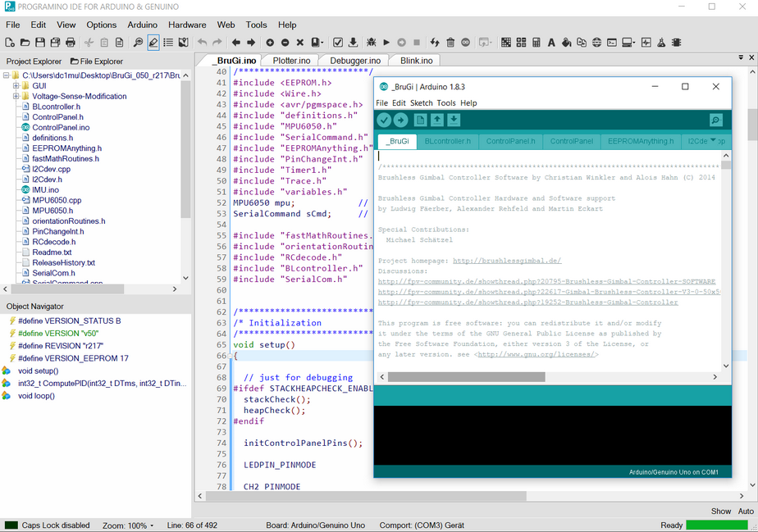Open the Hardware menu
This screenshot has height=532, width=758.
click(x=187, y=25)
